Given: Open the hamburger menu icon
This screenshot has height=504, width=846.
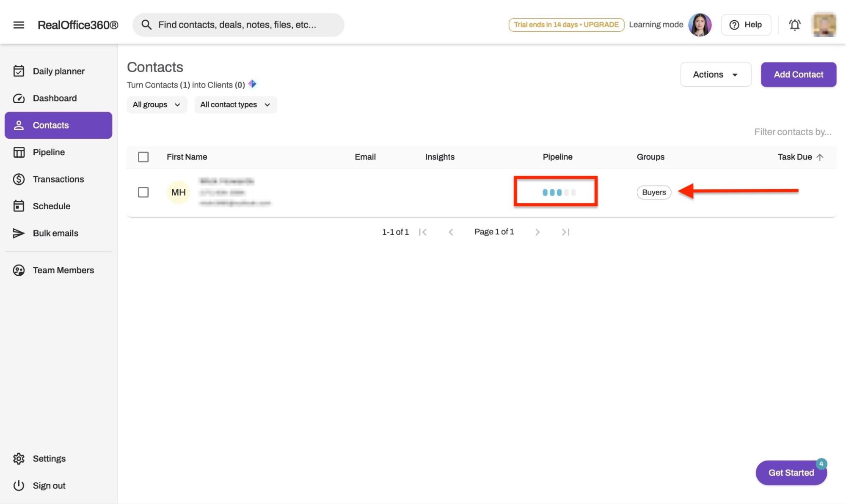Looking at the screenshot, I should coord(19,25).
